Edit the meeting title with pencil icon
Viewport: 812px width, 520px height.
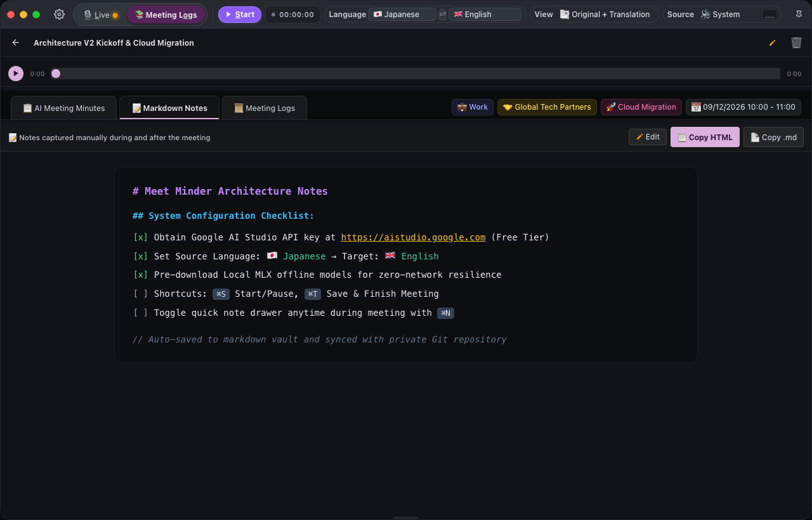pyautogui.click(x=772, y=42)
